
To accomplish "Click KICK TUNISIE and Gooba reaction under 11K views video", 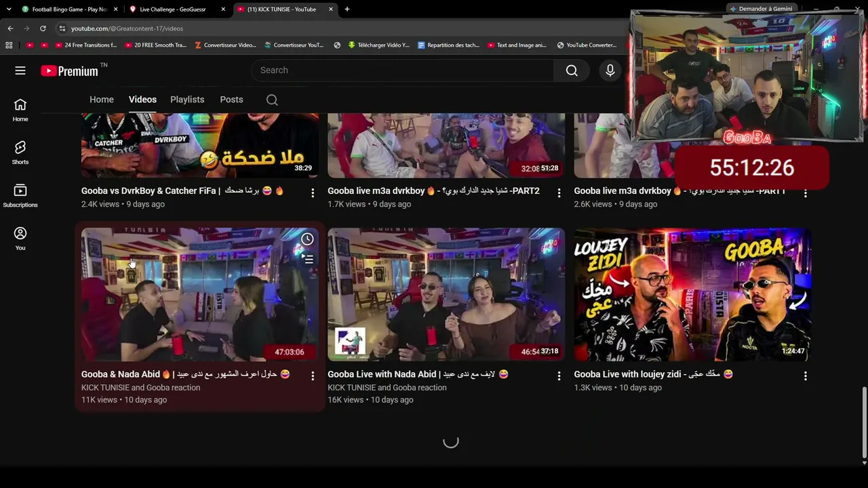I will (x=140, y=388).
